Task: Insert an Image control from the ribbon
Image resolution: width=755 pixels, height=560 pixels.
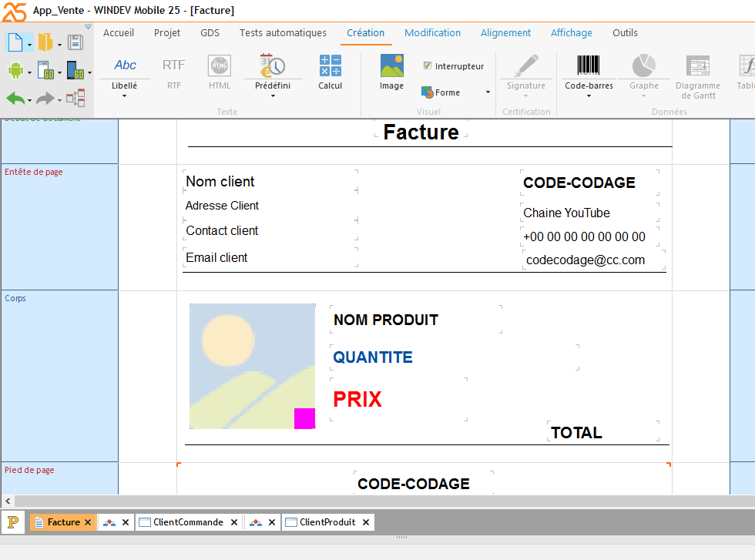Action: click(x=391, y=72)
